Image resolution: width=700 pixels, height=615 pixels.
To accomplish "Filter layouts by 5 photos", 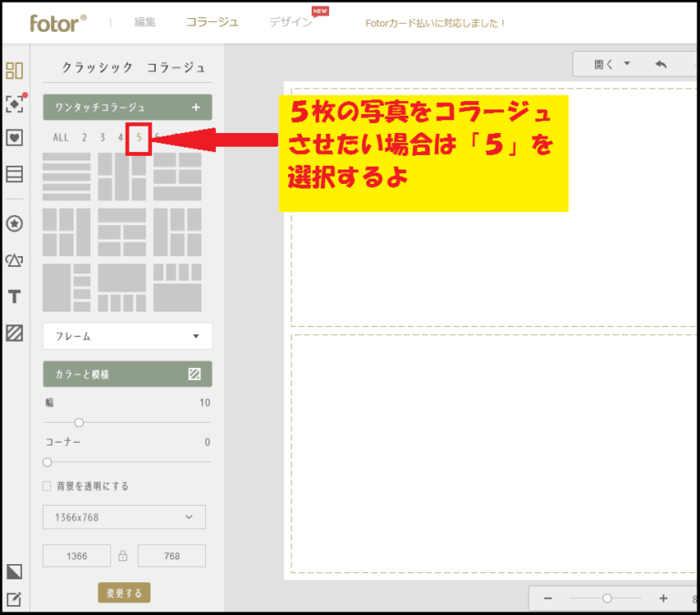I will (x=139, y=138).
